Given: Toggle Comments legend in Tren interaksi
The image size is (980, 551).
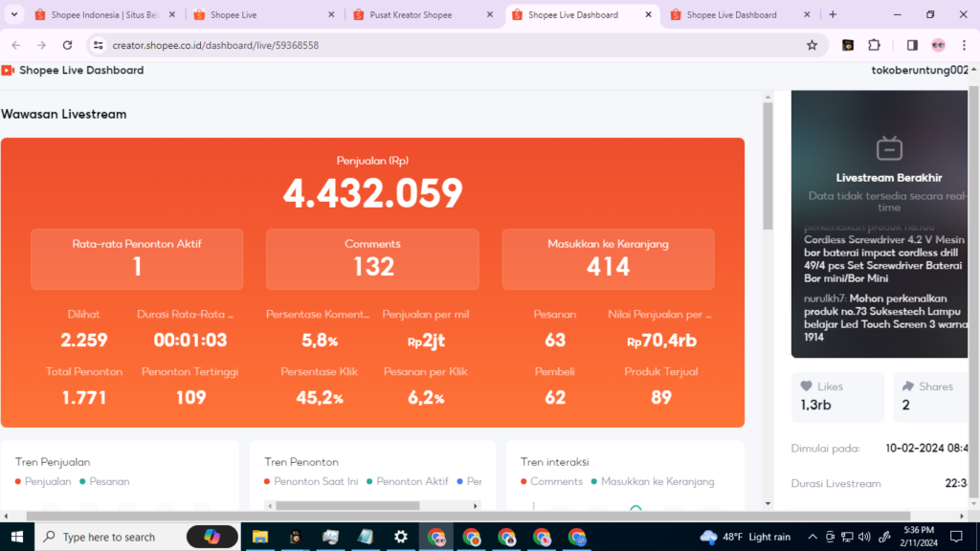Looking at the screenshot, I should (551, 482).
